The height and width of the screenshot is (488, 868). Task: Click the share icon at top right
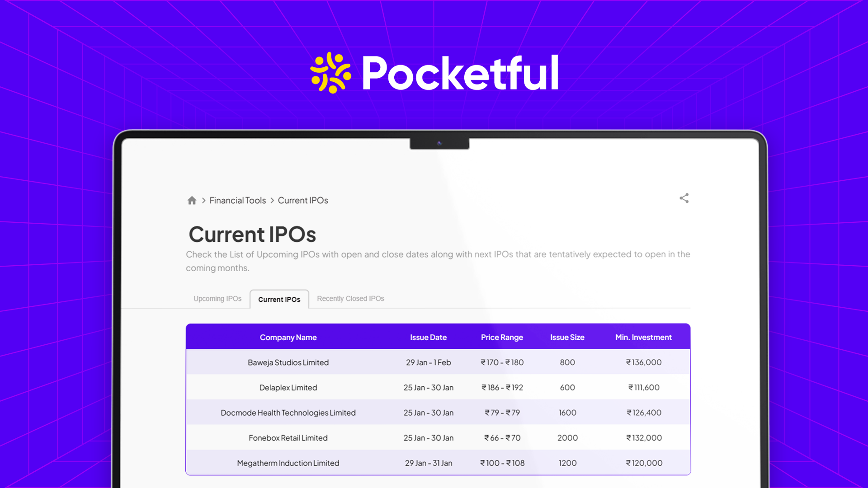(684, 198)
